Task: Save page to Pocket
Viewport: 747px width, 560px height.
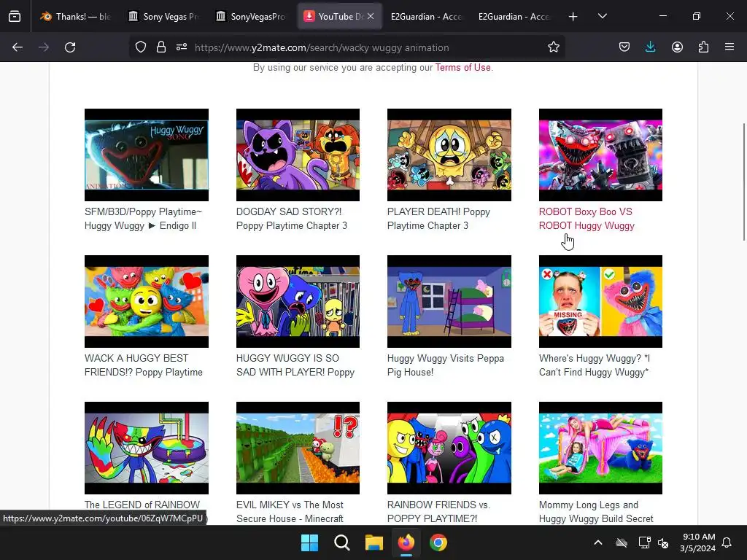Action: pyautogui.click(x=624, y=47)
